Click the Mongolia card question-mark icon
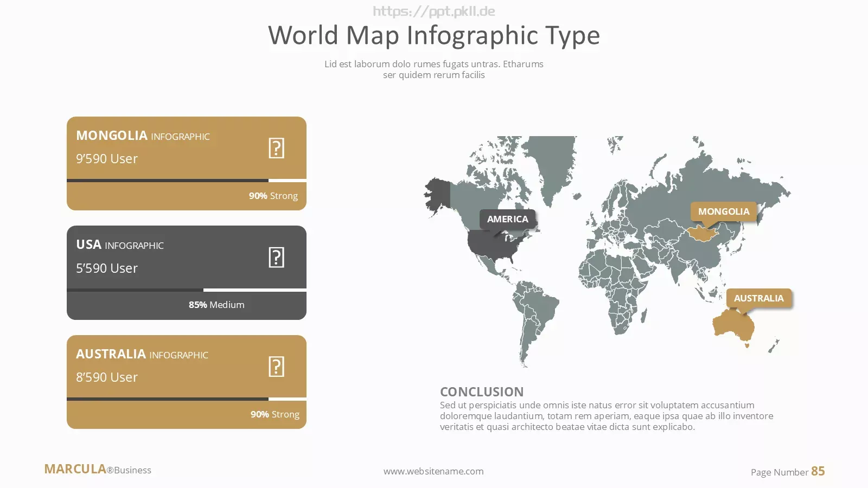 click(x=277, y=148)
